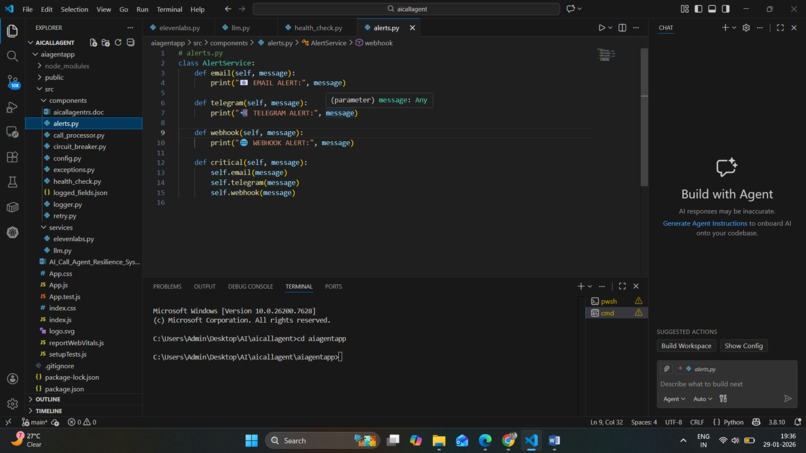
Task: Refresh the explorer file tree
Action: 118,43
